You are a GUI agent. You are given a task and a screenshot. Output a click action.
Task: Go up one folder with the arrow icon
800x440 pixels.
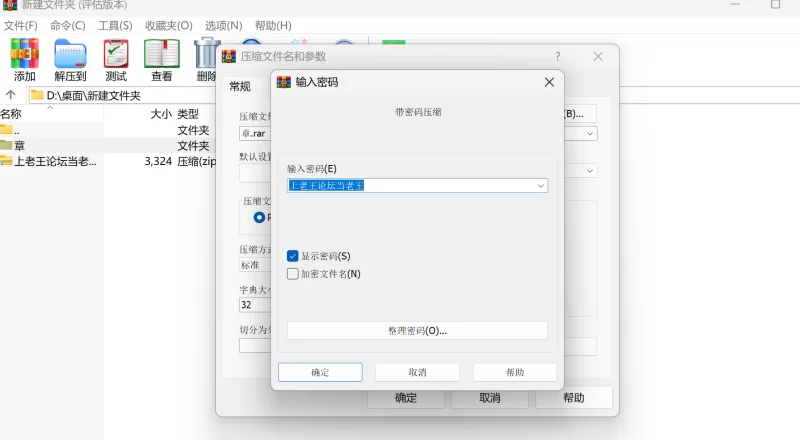tap(11, 95)
